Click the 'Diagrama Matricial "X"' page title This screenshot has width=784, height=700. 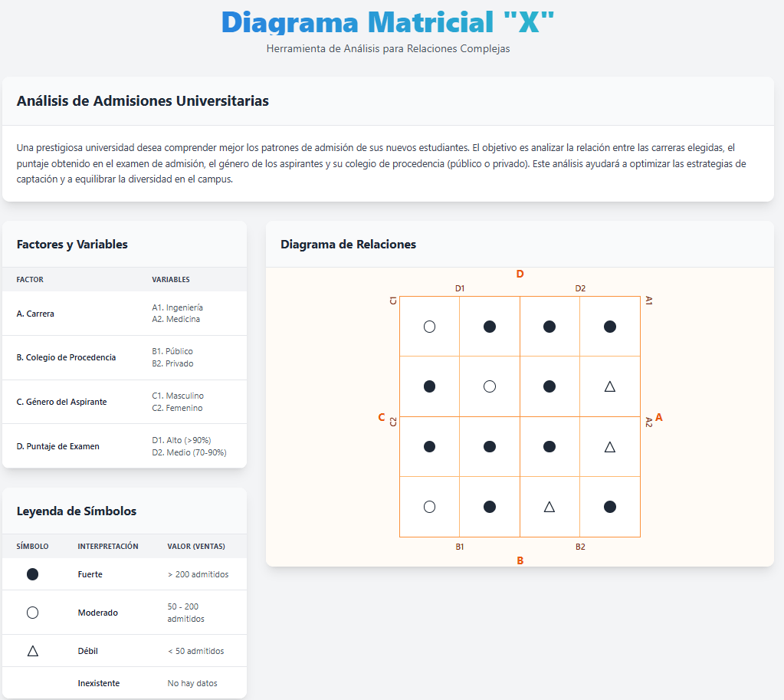(x=388, y=22)
